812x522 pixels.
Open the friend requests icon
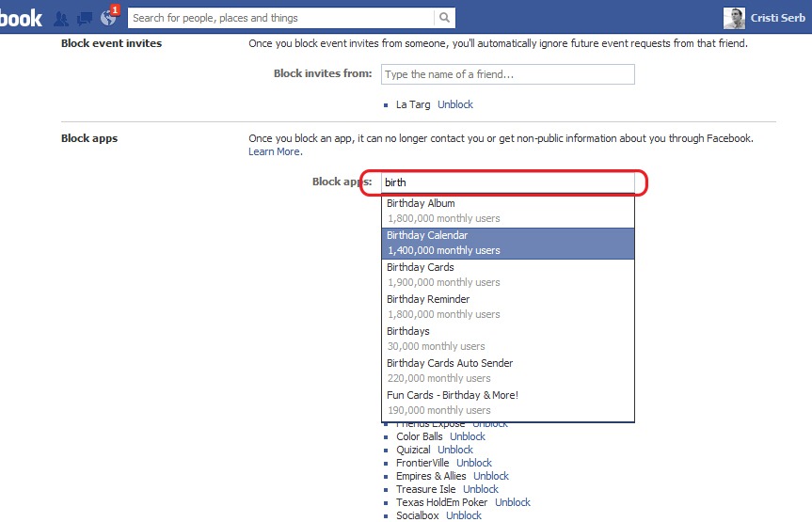tap(62, 18)
